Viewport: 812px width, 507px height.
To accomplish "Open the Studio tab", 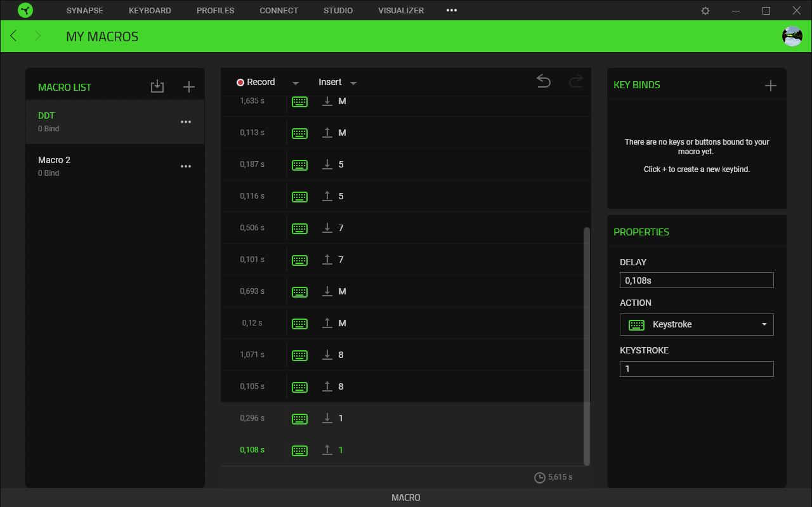I will click(338, 11).
